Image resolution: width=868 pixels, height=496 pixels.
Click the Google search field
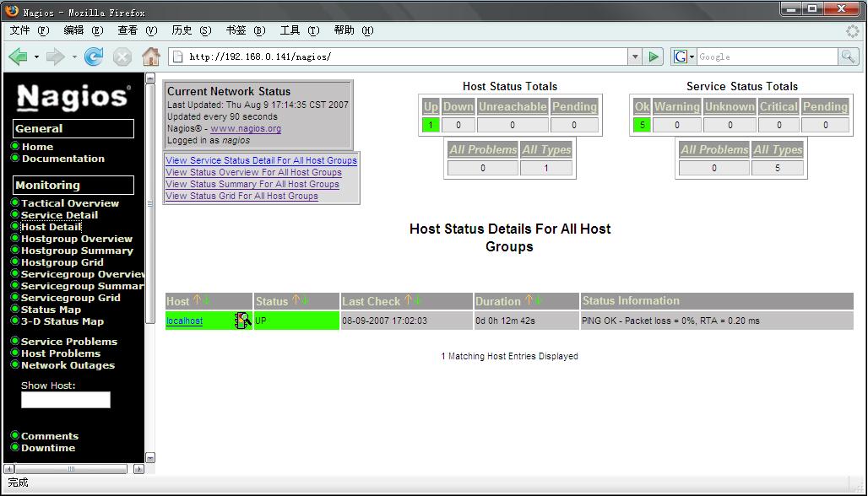[768, 57]
